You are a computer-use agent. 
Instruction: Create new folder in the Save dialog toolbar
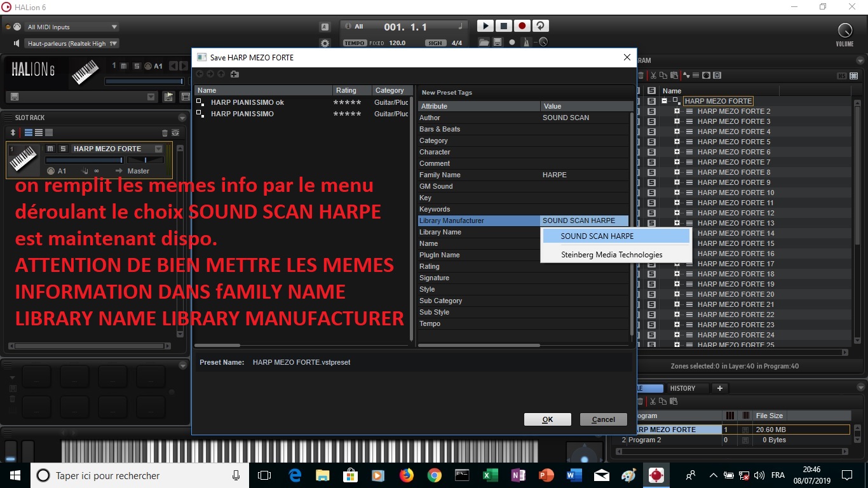tap(234, 74)
